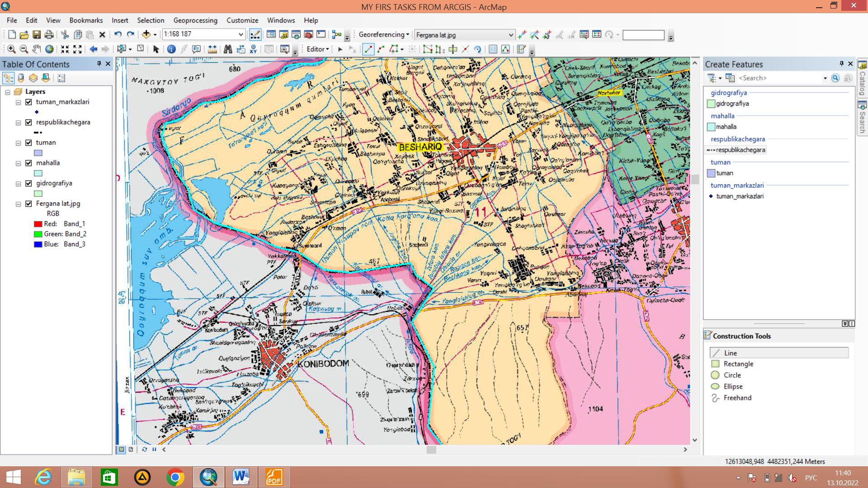The height and width of the screenshot is (488, 868).
Task: Click the Editor toolbar Edit tool
Action: [340, 49]
